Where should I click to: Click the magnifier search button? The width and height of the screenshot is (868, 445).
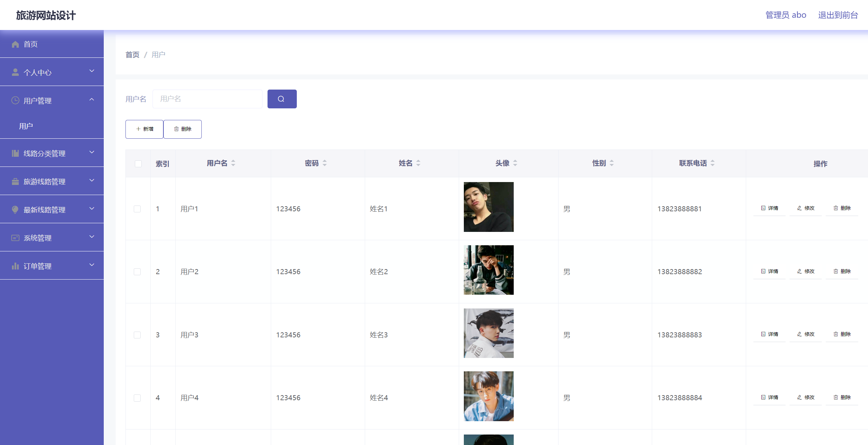pos(282,99)
